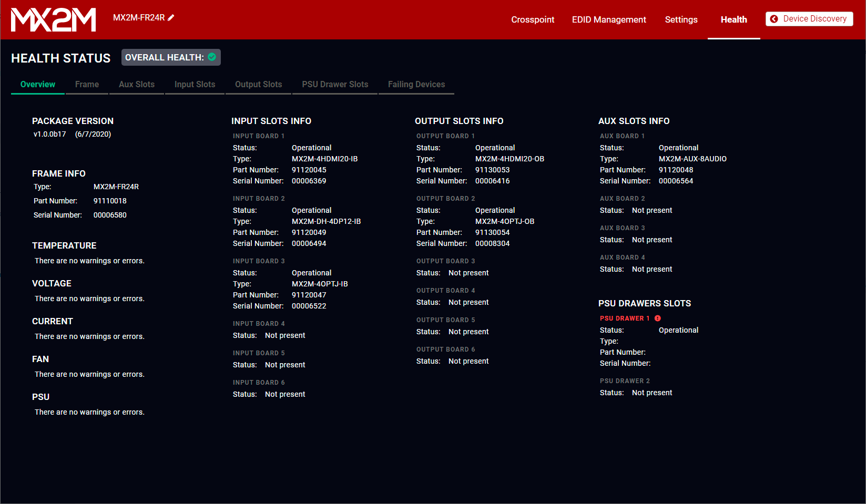This screenshot has width=866, height=504.
Task: Select the Health nav item
Action: (x=733, y=19)
